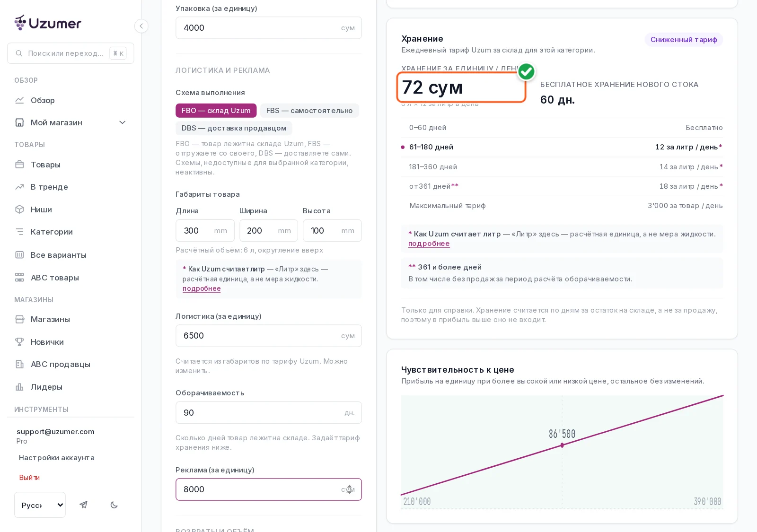The height and width of the screenshot is (532, 757).
Task: Select FBS — самостоятельно scheme
Action: click(309, 111)
